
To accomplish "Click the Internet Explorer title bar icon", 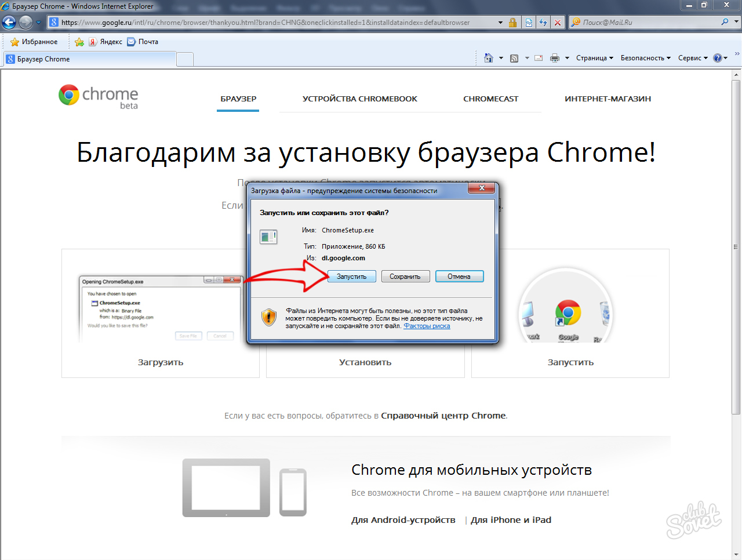I will (6, 6).
